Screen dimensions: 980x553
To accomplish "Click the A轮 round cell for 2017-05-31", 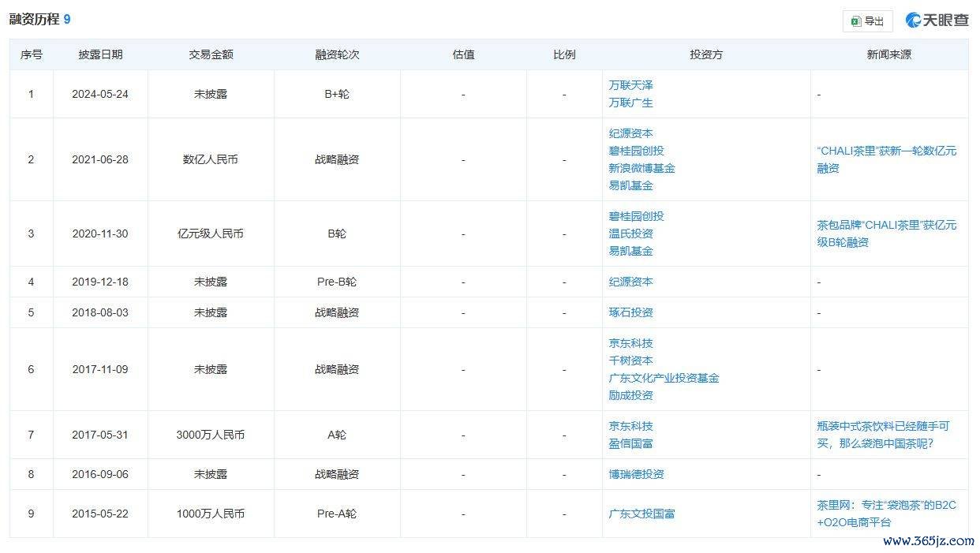I will (337, 435).
